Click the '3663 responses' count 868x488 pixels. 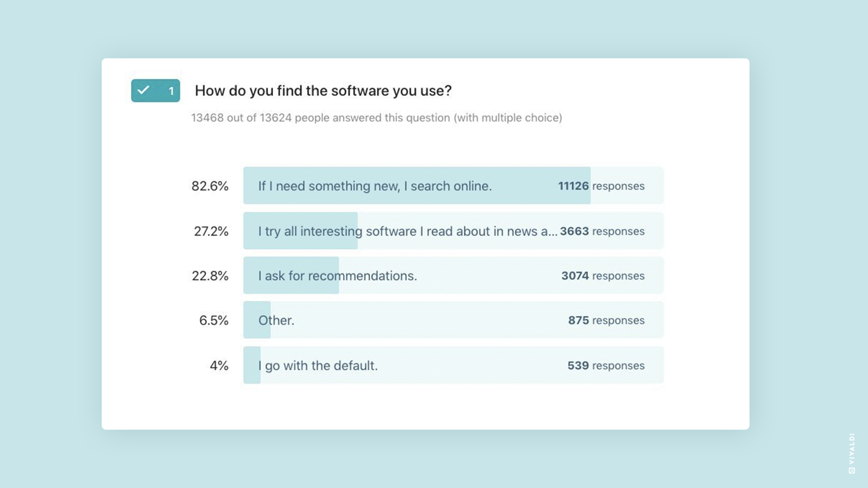pyautogui.click(x=602, y=231)
